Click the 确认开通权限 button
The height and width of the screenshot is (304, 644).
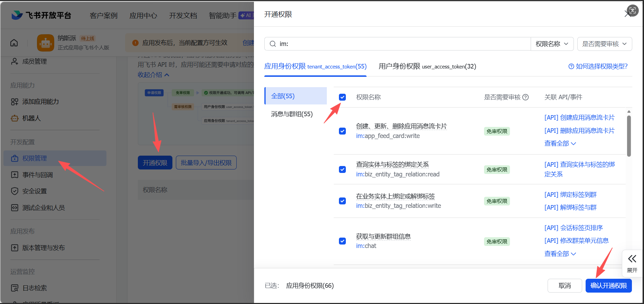[608, 286]
